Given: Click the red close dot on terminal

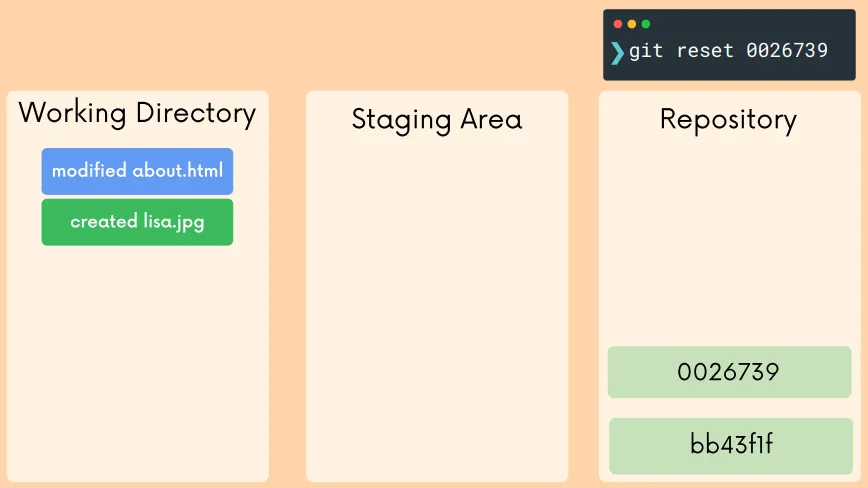Looking at the screenshot, I should point(618,24).
